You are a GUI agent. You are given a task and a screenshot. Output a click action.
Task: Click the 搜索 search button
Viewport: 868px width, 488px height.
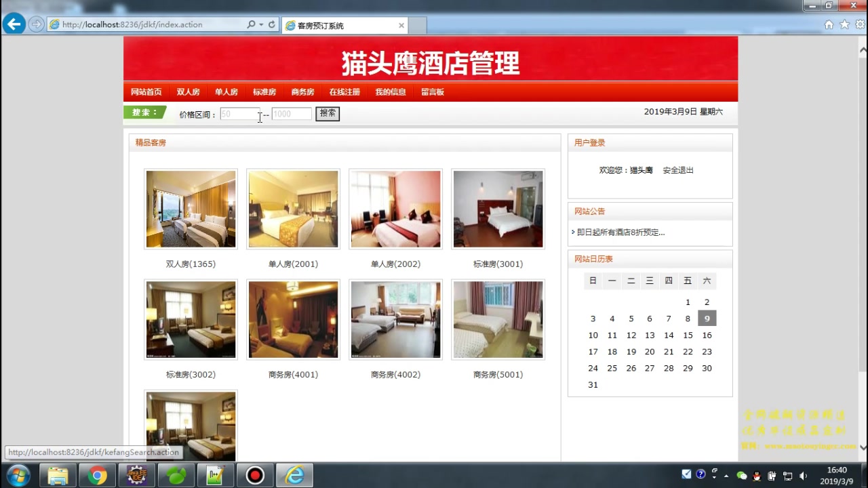click(x=327, y=113)
